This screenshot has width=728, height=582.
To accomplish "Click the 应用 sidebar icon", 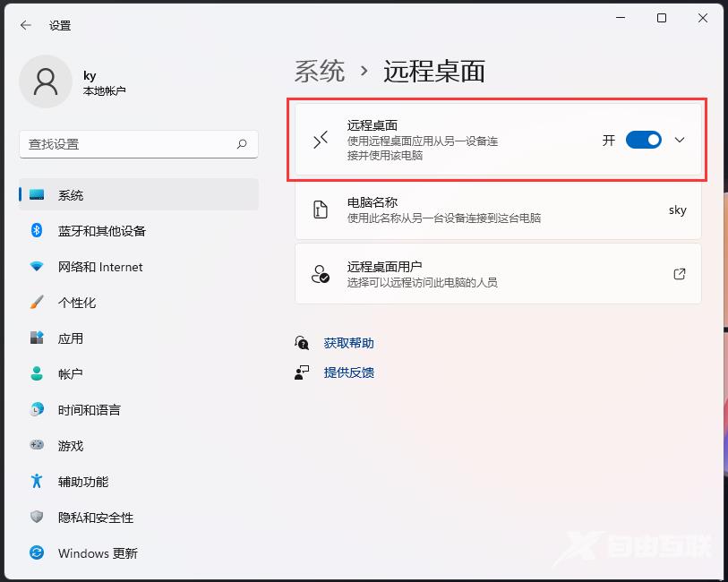I will (36, 338).
